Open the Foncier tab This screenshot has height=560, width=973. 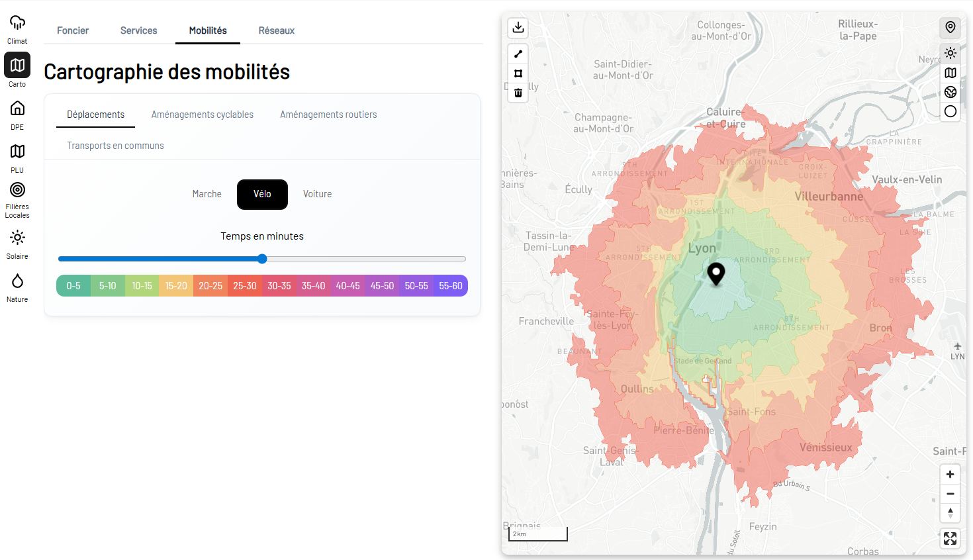click(x=73, y=30)
